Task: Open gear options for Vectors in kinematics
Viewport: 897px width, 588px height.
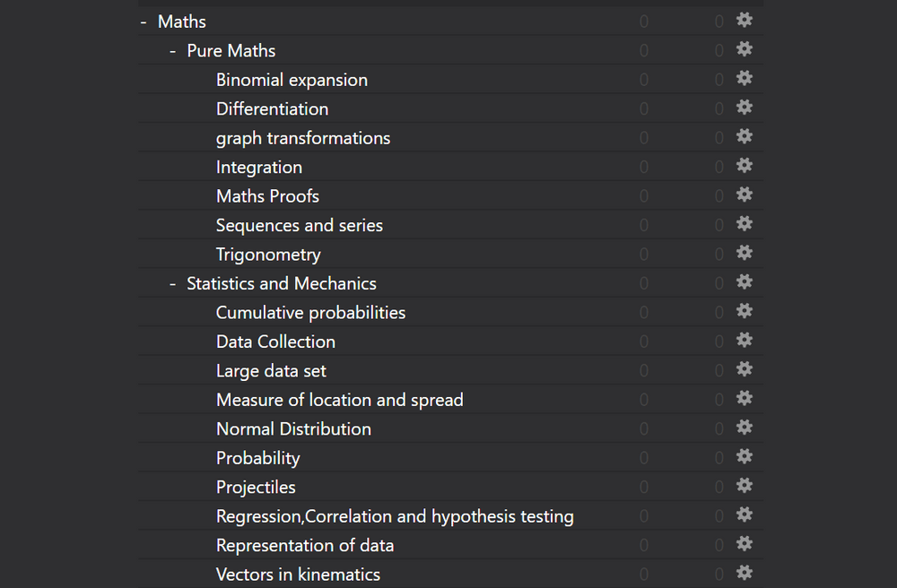Action: (x=744, y=573)
